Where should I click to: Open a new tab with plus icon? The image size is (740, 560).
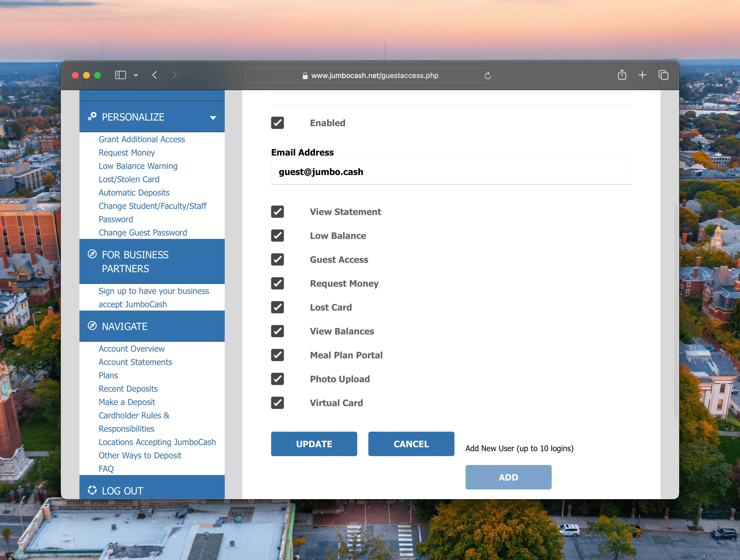click(x=642, y=75)
